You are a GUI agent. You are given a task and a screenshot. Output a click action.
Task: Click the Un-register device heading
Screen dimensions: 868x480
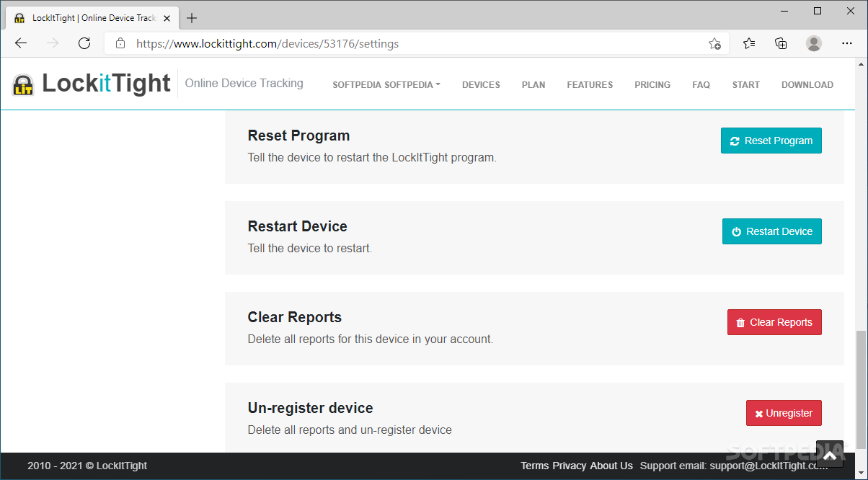pyautogui.click(x=310, y=408)
